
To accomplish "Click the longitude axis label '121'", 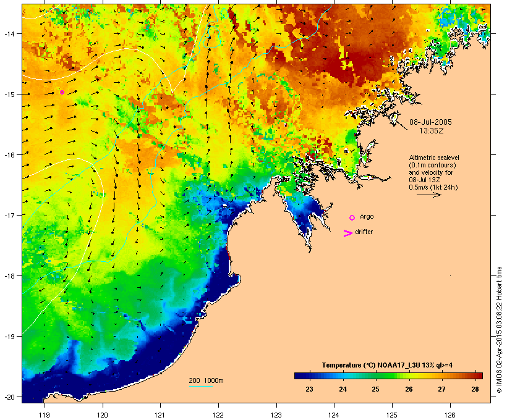I will click(x=160, y=415).
